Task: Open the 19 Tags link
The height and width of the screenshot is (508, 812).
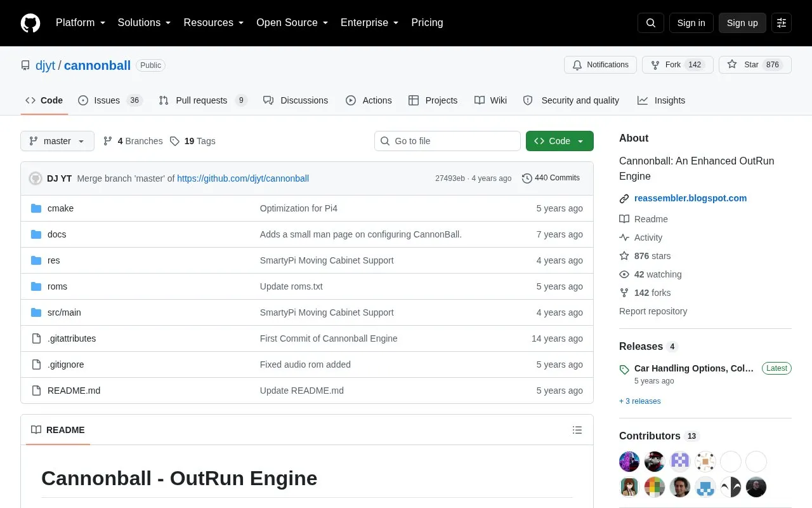Action: (x=193, y=141)
